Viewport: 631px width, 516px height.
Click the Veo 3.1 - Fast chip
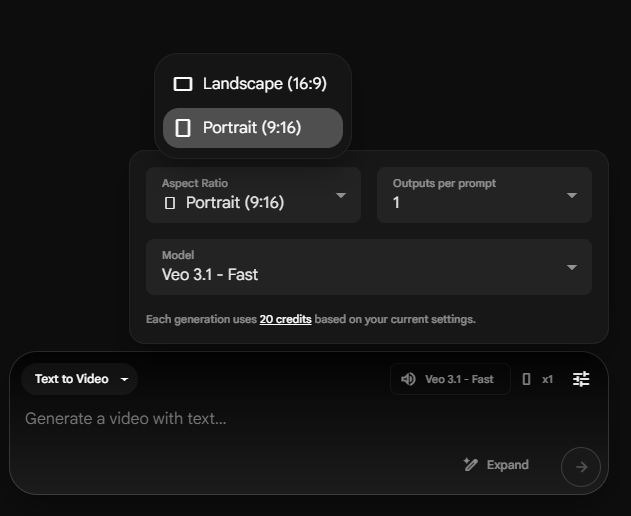coord(450,379)
